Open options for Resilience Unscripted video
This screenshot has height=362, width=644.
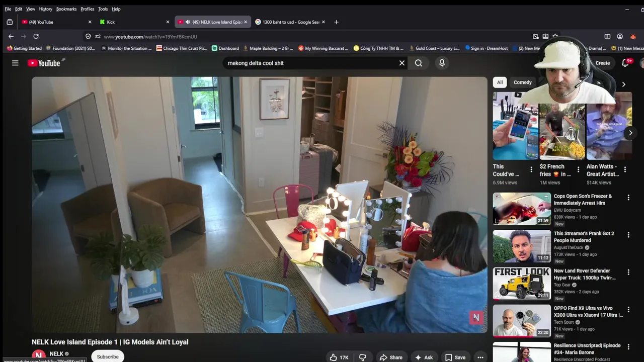point(628,347)
